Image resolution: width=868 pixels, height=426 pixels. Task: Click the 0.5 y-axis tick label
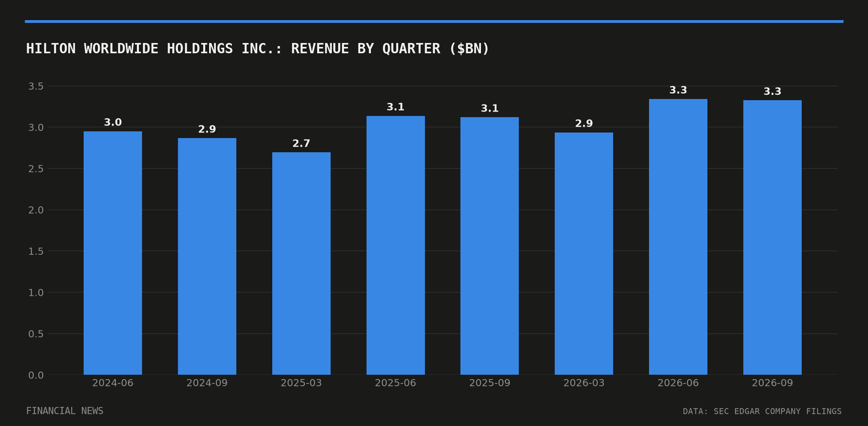pyautogui.click(x=36, y=334)
